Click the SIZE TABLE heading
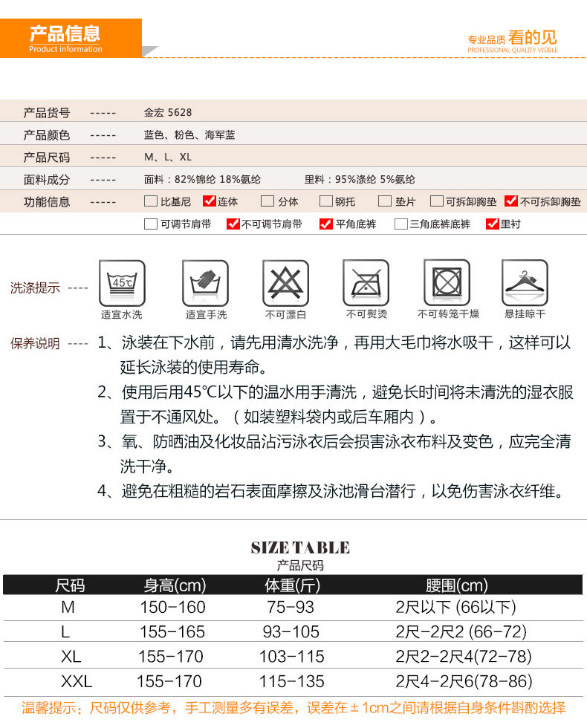The image size is (587, 728). pos(300,548)
